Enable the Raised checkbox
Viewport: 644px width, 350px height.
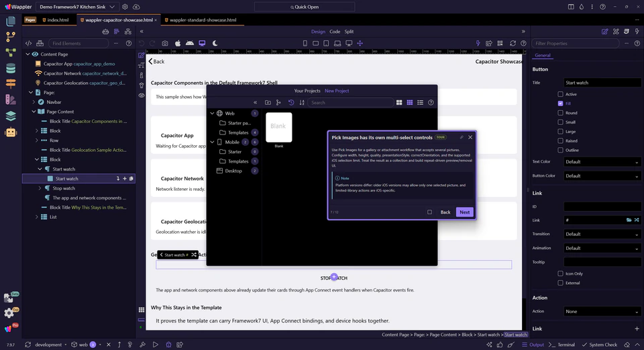560,140
